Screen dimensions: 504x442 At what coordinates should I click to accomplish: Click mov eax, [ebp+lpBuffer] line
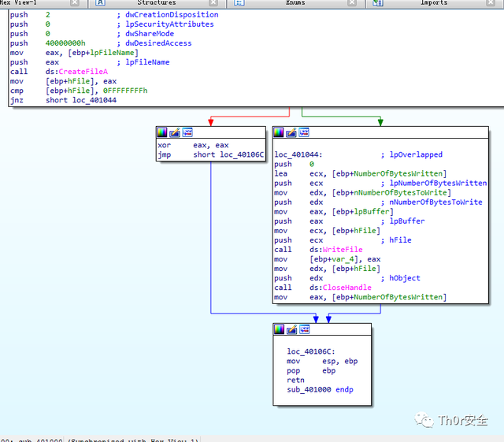(x=334, y=212)
